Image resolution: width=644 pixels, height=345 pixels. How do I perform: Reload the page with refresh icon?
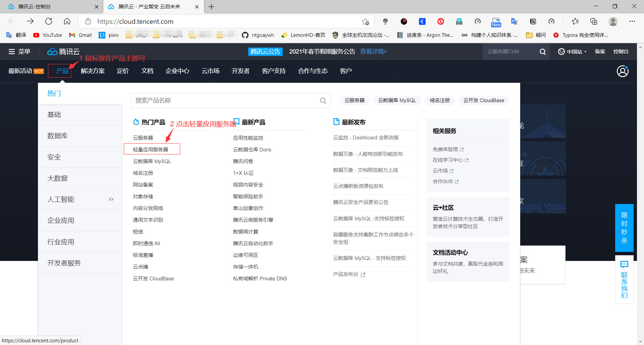(x=49, y=21)
